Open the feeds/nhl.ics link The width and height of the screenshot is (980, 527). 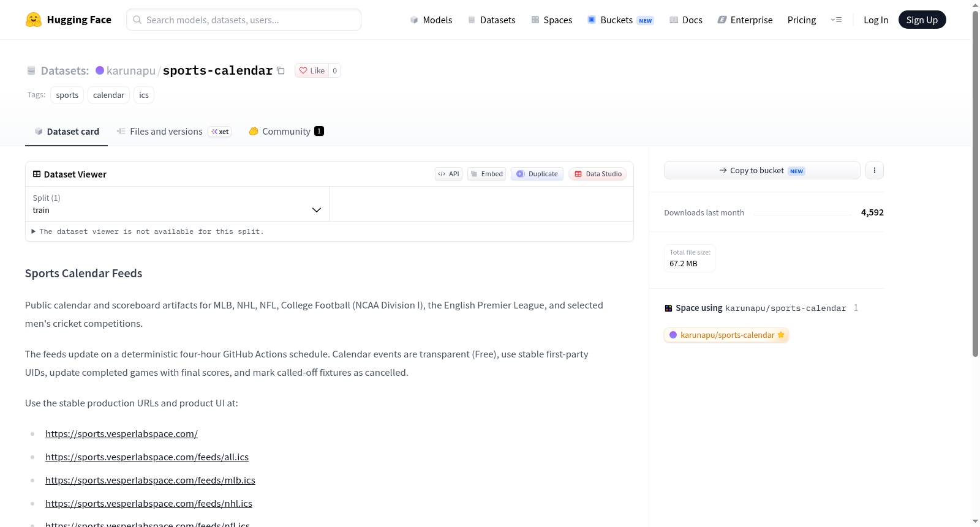(149, 504)
